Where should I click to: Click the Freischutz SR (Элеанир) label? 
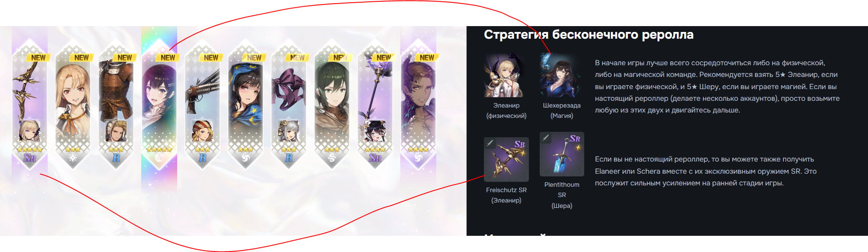pos(506,195)
